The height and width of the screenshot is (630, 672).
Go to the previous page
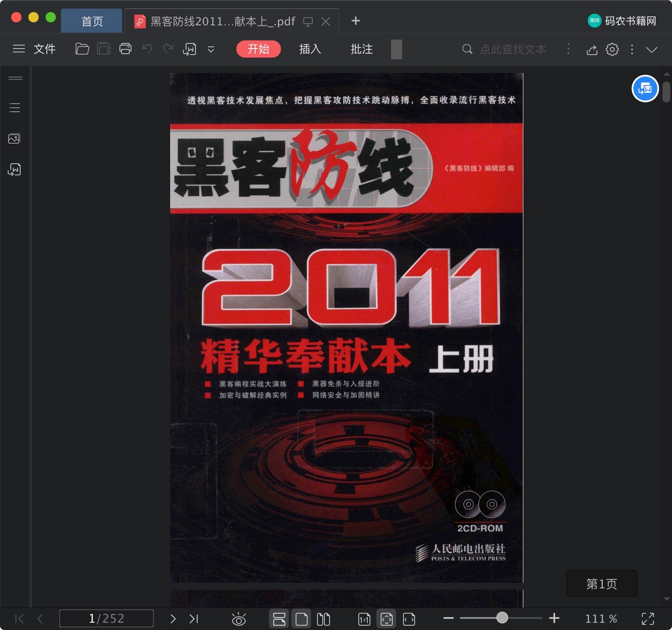[x=40, y=618]
